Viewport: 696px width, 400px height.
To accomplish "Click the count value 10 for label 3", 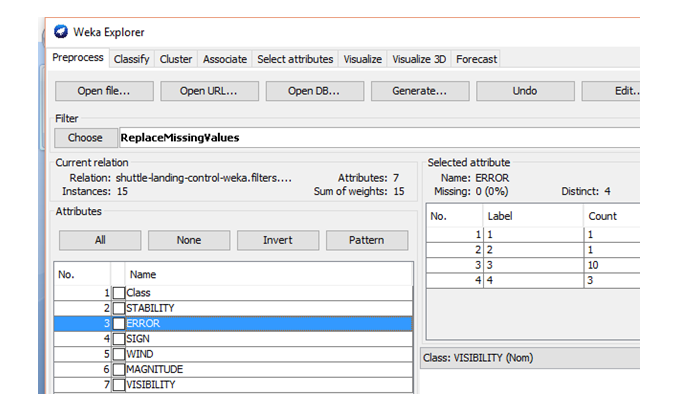I will (x=593, y=265).
